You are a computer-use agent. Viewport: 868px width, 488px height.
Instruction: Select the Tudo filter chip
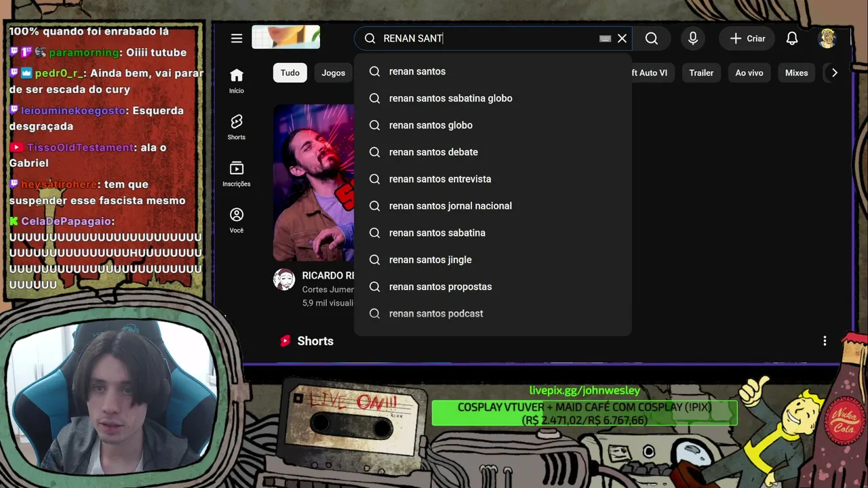click(x=290, y=73)
